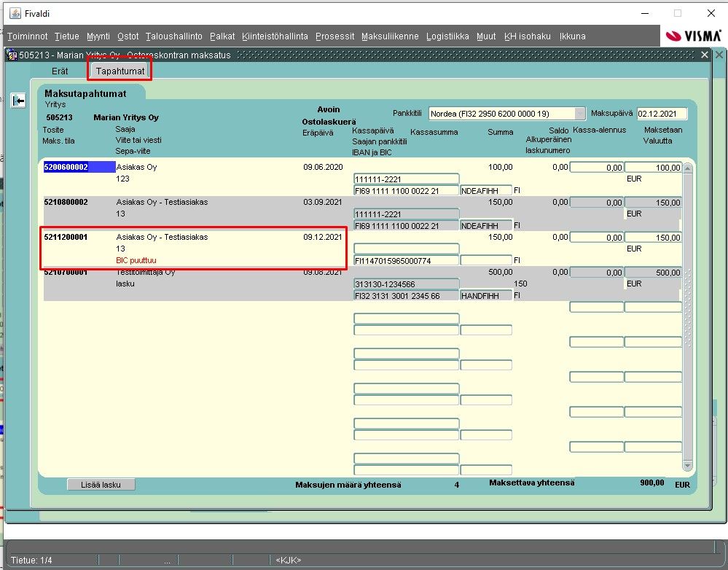Click the HANDFIHH BIC field

point(486,295)
